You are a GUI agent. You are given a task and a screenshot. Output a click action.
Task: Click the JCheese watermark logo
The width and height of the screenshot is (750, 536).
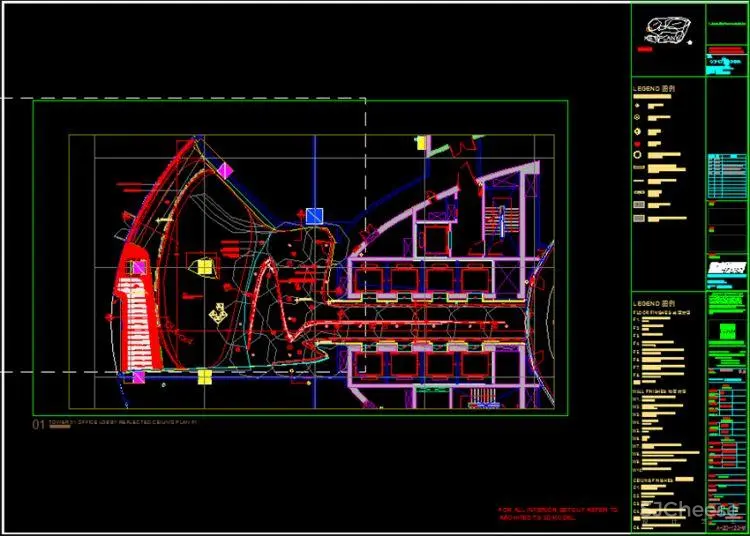point(690,510)
